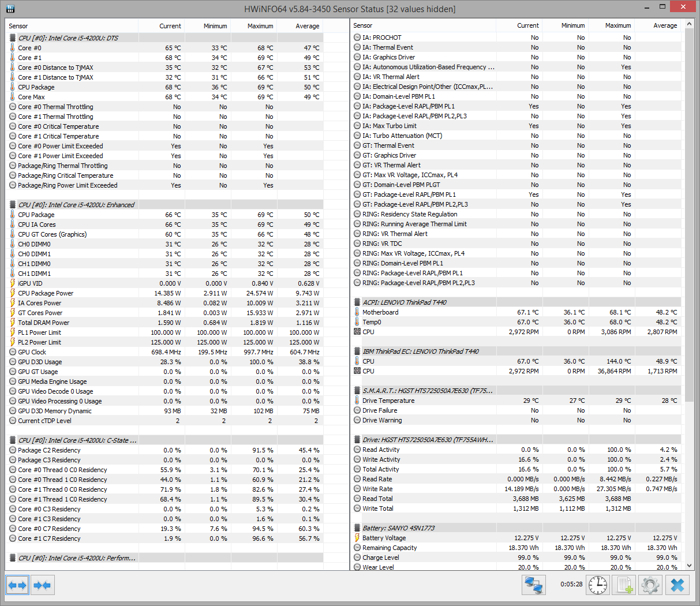The width and height of the screenshot is (700, 606).
Task: Select CPU GT Cores (Graphics) row
Action: point(164,234)
